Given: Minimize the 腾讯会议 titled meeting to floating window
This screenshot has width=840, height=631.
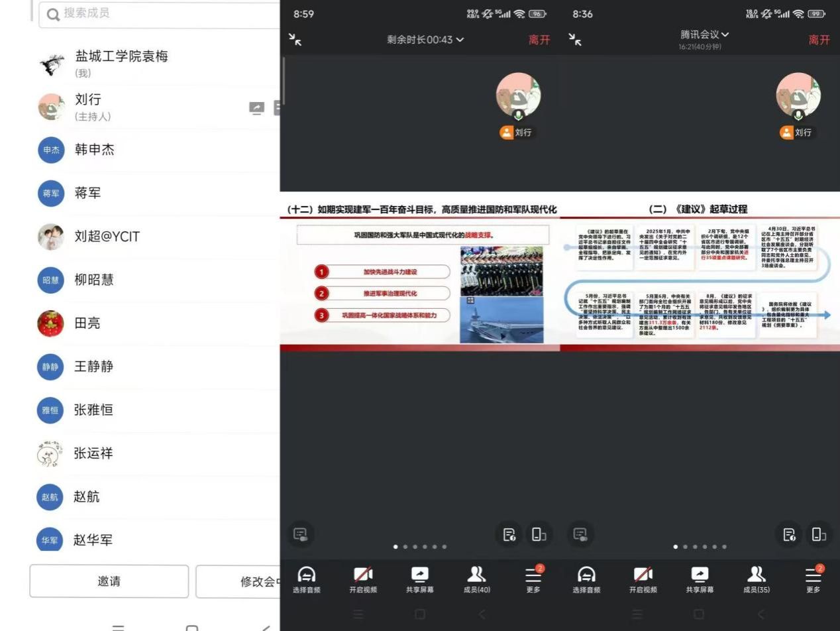Looking at the screenshot, I should point(575,40).
